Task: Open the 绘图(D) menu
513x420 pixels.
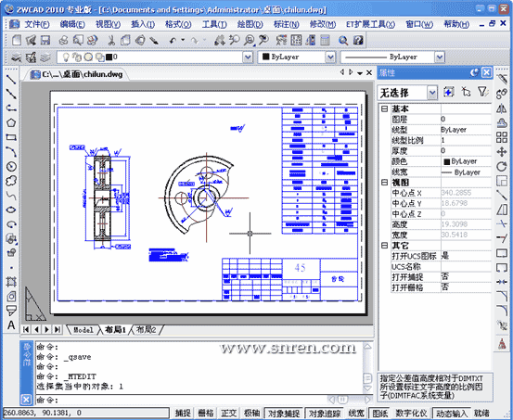Action: (250, 24)
